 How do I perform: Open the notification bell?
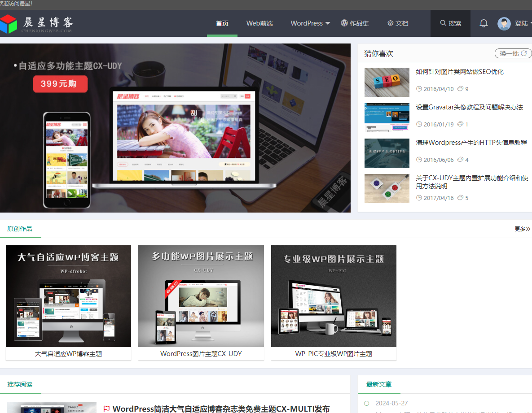[484, 23]
